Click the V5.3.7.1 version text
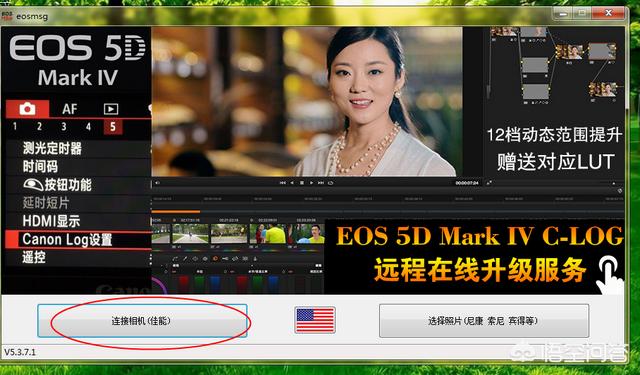640x375 pixels. tap(20, 352)
